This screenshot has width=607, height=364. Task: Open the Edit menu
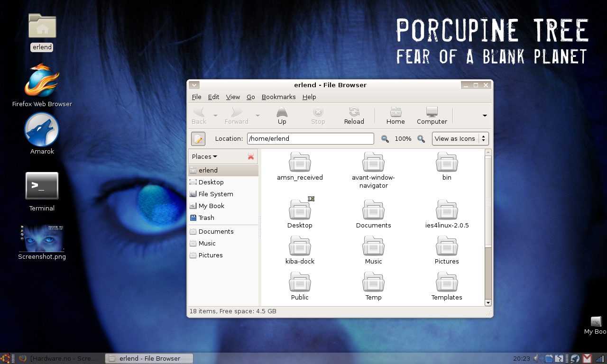214,97
